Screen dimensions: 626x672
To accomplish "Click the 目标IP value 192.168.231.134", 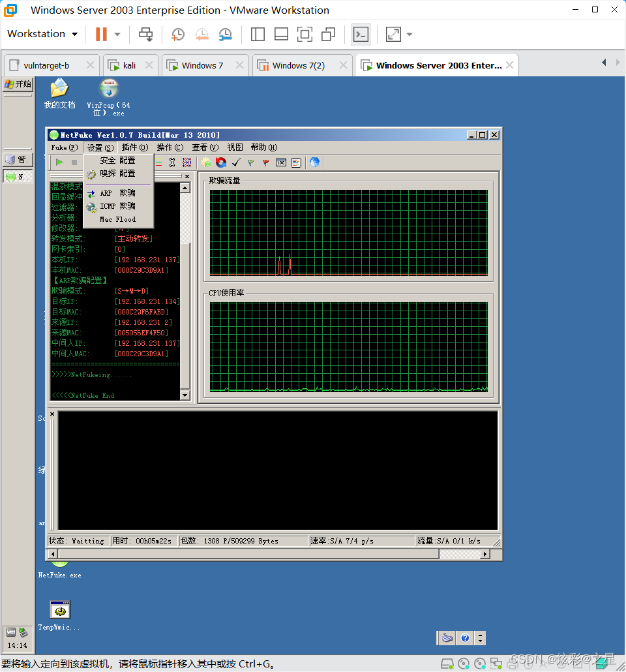I will pos(147,301).
